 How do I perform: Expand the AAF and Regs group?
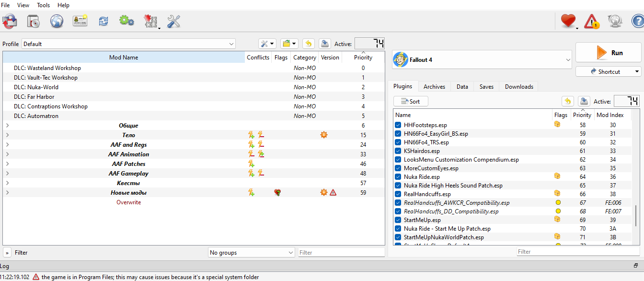click(7, 144)
